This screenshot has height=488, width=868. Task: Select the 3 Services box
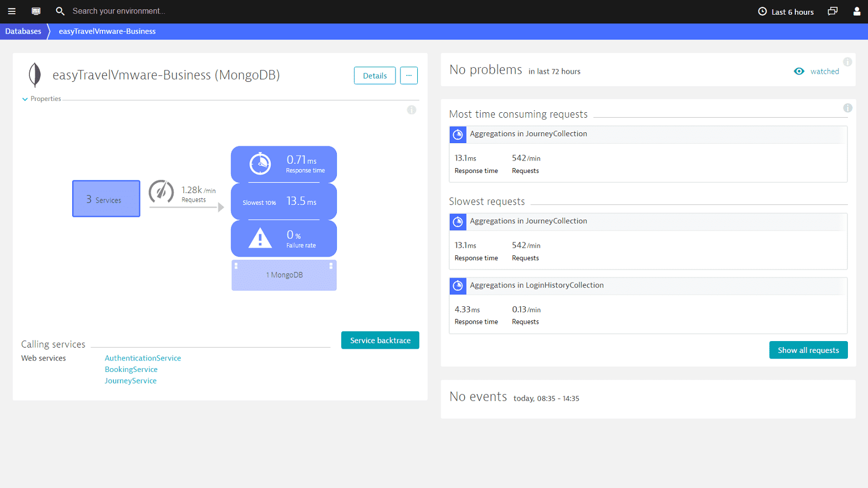click(x=106, y=198)
